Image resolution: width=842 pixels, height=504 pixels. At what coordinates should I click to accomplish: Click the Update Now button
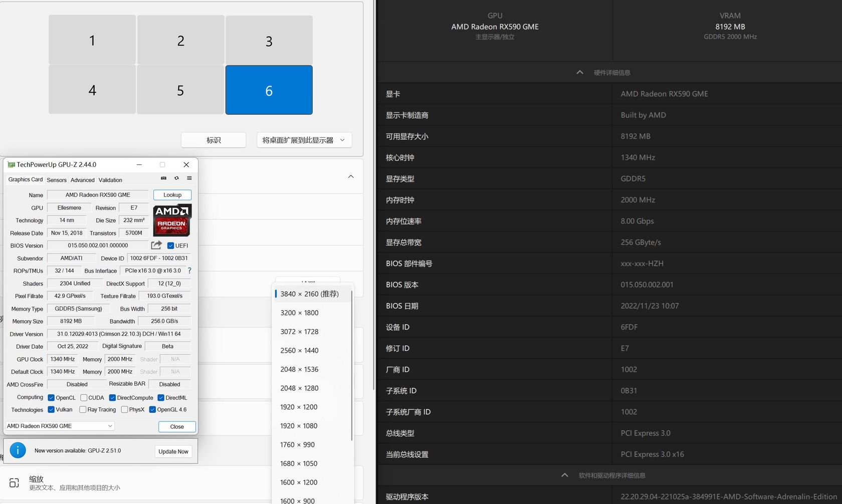tap(173, 451)
